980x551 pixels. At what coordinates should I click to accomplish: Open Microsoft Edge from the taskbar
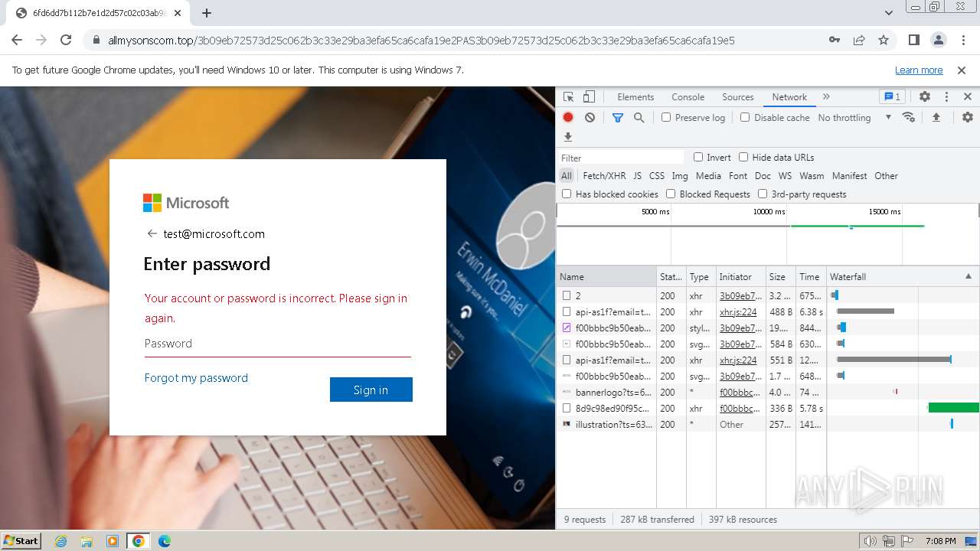164,541
